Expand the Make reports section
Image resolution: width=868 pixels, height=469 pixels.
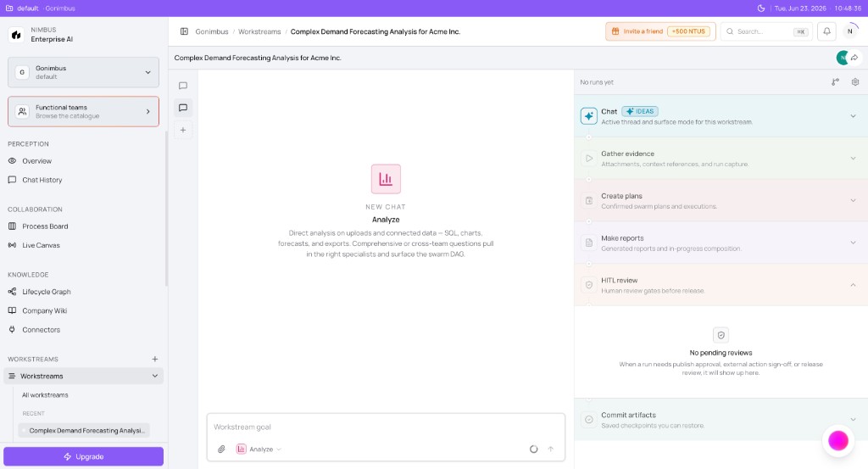click(853, 243)
